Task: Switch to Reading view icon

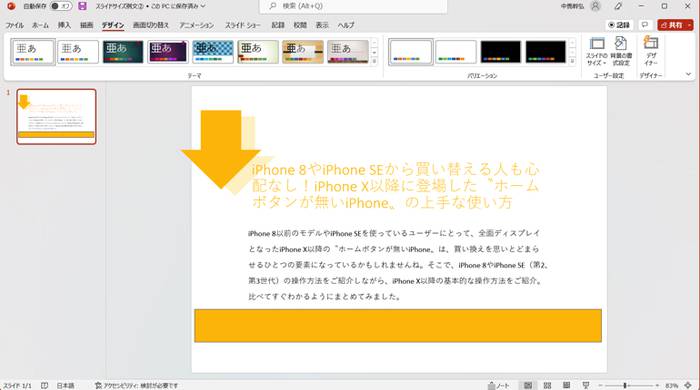Action: pos(567,386)
